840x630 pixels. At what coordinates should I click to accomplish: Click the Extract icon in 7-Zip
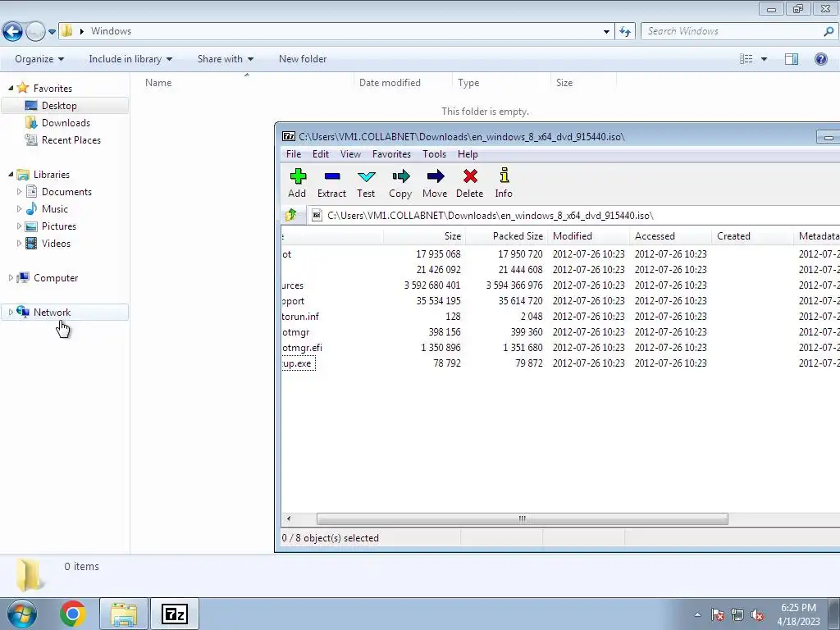click(x=331, y=183)
